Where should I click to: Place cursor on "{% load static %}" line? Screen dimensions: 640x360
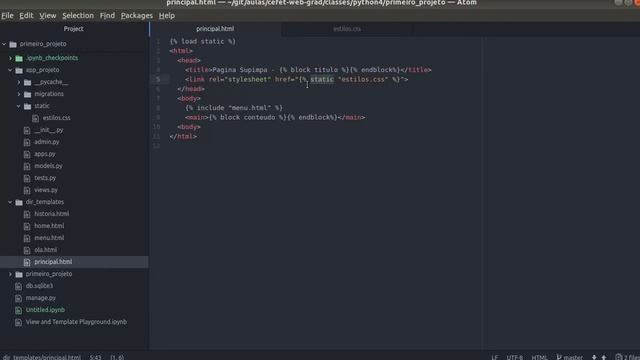pyautogui.click(x=202, y=41)
